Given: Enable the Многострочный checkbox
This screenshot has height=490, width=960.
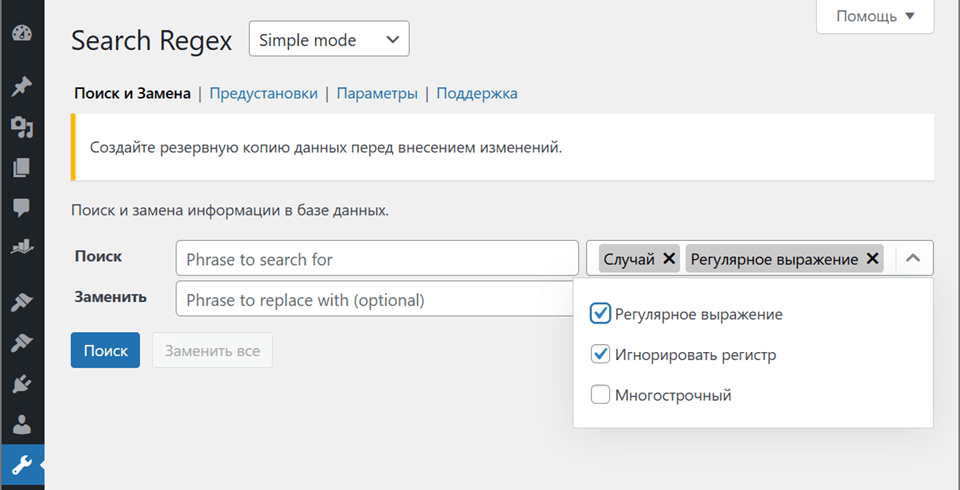Looking at the screenshot, I should pyautogui.click(x=600, y=394).
